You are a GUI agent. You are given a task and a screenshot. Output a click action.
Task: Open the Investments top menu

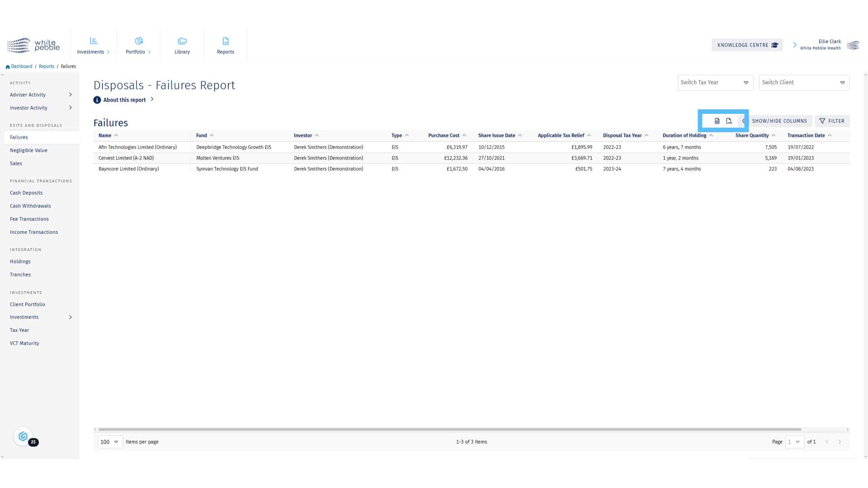(x=94, y=46)
